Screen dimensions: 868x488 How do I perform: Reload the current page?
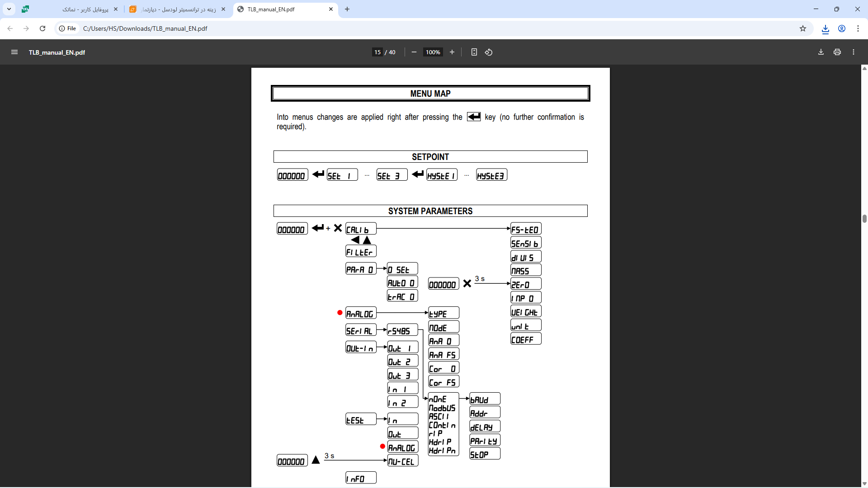click(x=42, y=28)
